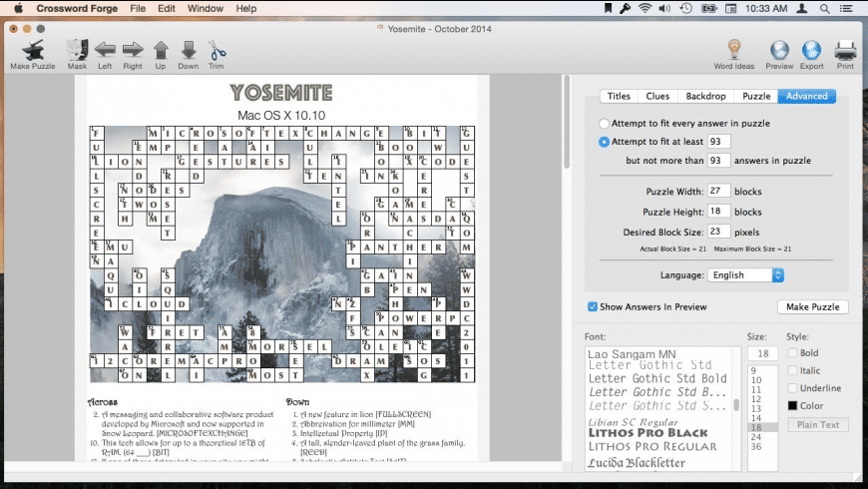This screenshot has width=868, height=489.
Task: Choose size 24 in size list
Action: pyautogui.click(x=756, y=437)
